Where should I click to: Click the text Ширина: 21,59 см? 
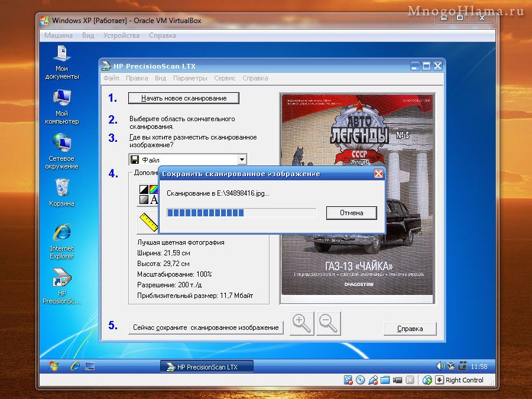click(x=164, y=253)
